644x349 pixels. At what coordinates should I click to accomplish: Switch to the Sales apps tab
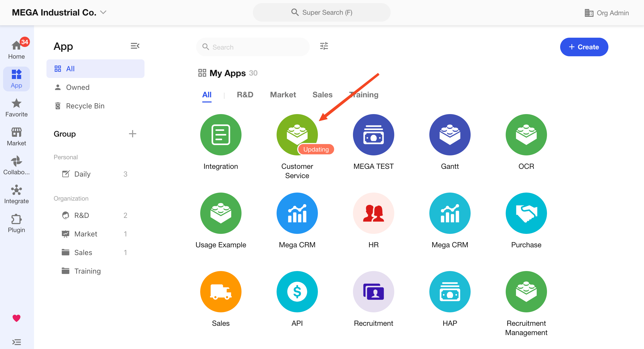click(322, 95)
